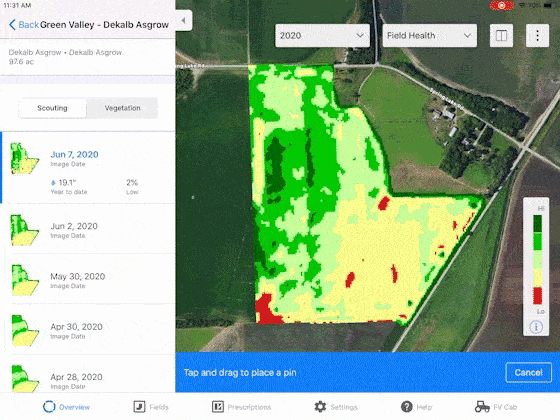Click the rainfall droplet icon

point(53,183)
